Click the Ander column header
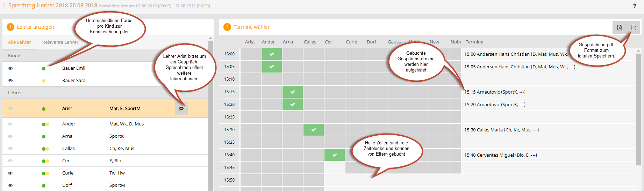Image resolution: width=644 pixels, height=191 pixels. click(x=268, y=42)
